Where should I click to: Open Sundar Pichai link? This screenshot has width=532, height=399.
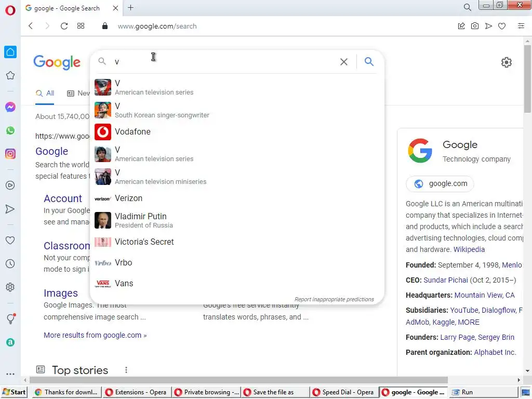point(445,280)
